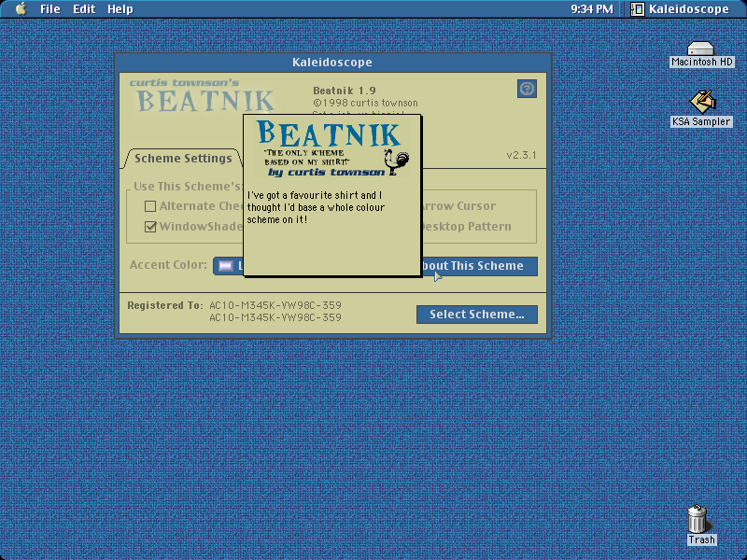Click the 'Beatnik 1.9' scheme name text
Viewport: 747px width, 560px height.
345,91
